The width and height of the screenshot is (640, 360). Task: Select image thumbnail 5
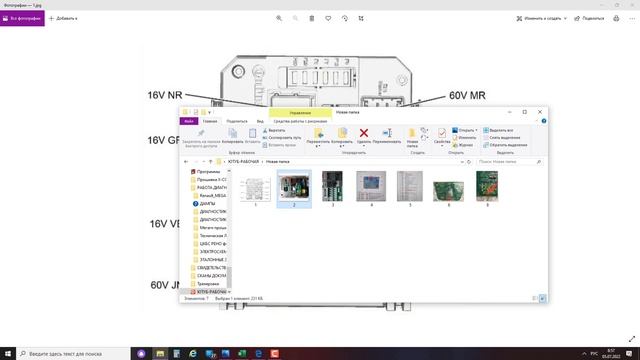[x=410, y=189]
